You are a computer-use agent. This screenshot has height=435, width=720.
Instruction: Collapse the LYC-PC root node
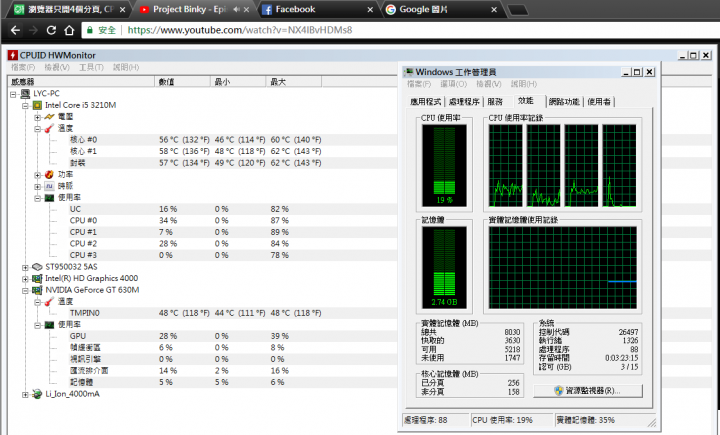(x=13, y=94)
